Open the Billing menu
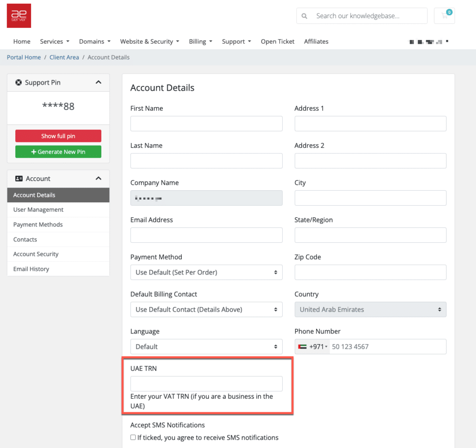 200,41
